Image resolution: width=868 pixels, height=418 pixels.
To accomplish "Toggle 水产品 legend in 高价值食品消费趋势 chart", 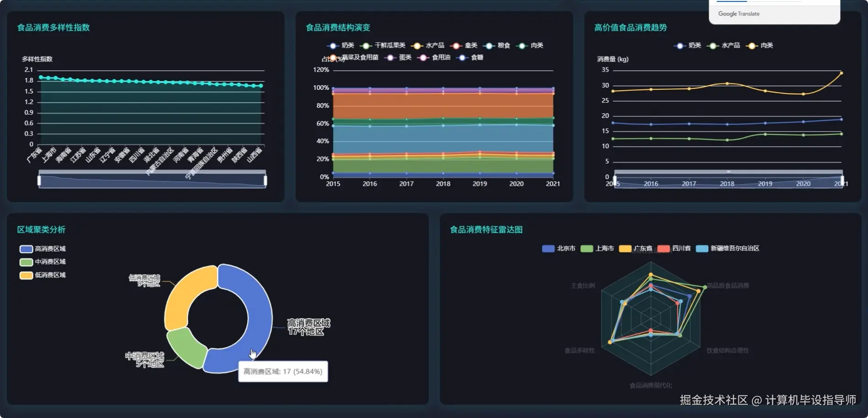I will coord(723,45).
